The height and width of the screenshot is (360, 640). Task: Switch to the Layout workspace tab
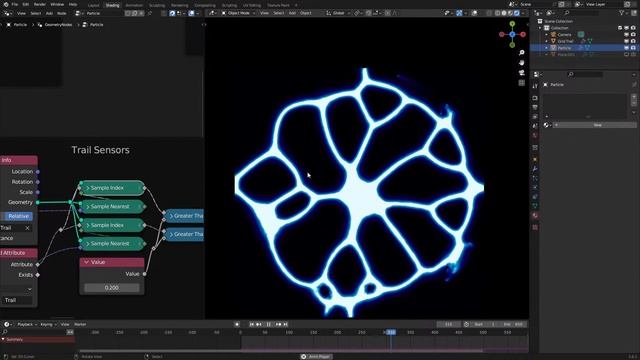[93, 5]
